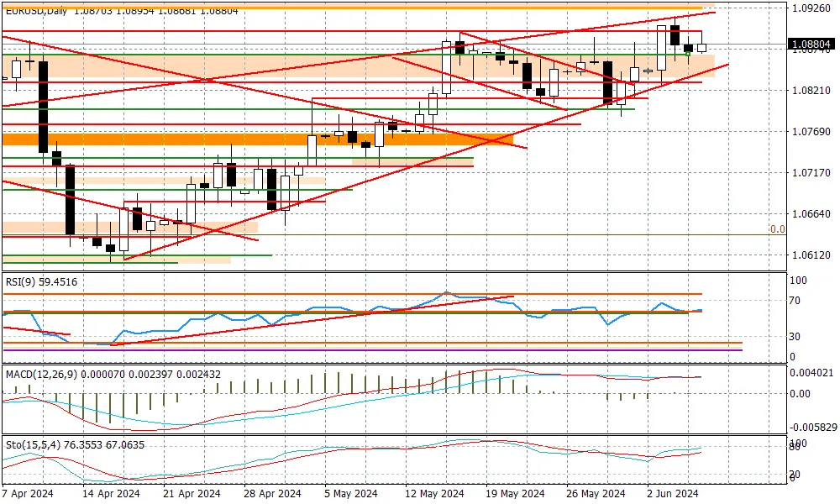The width and height of the screenshot is (840, 504).
Task: Click the 21 Apr 2024 date label
Action: [x=192, y=493]
